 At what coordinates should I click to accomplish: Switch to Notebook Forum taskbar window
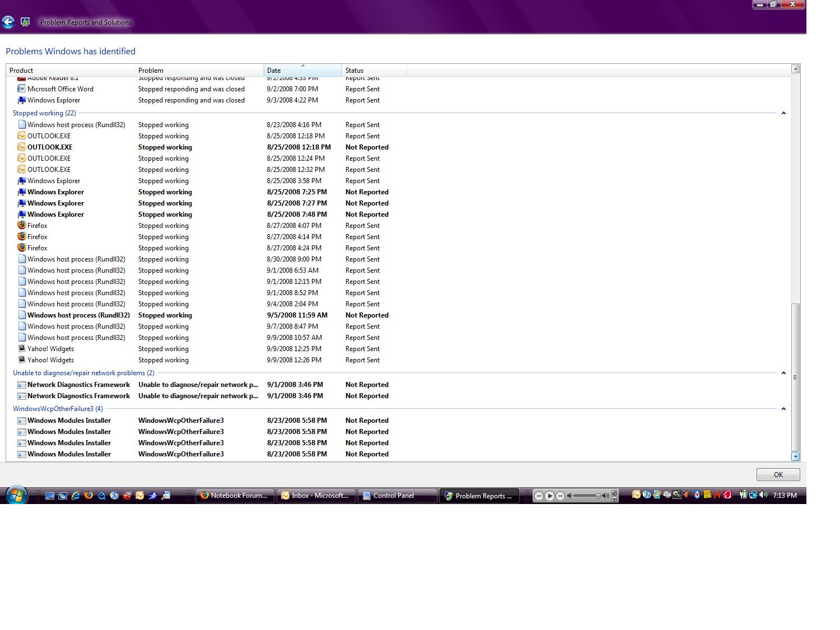[x=235, y=496]
